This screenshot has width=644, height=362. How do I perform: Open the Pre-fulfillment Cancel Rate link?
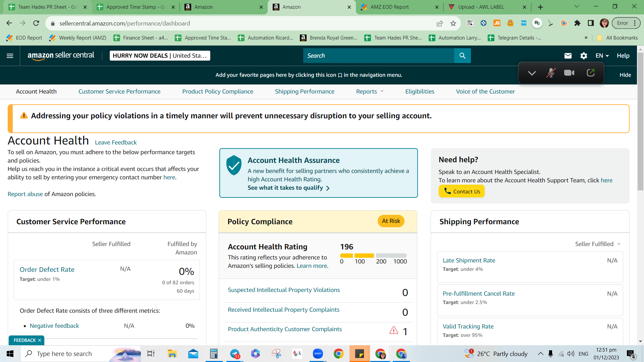[x=479, y=294]
